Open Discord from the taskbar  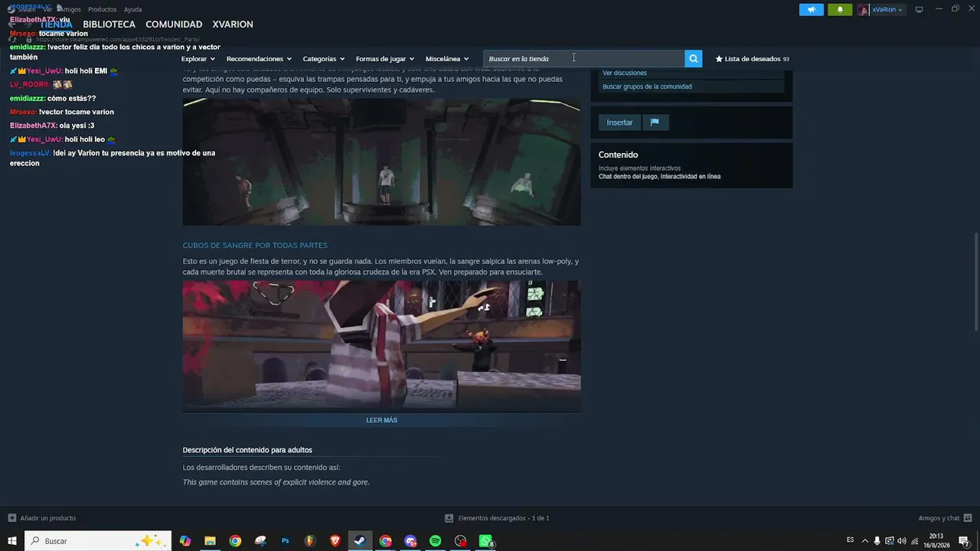pos(410,541)
